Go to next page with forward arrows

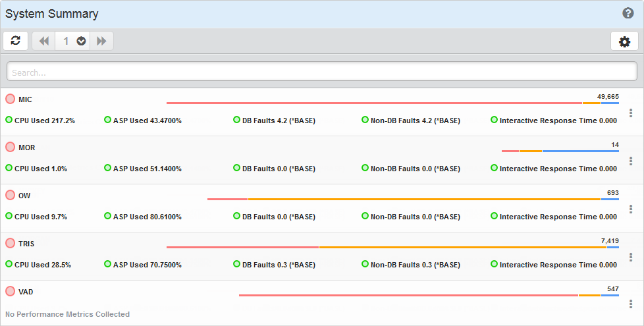point(101,41)
